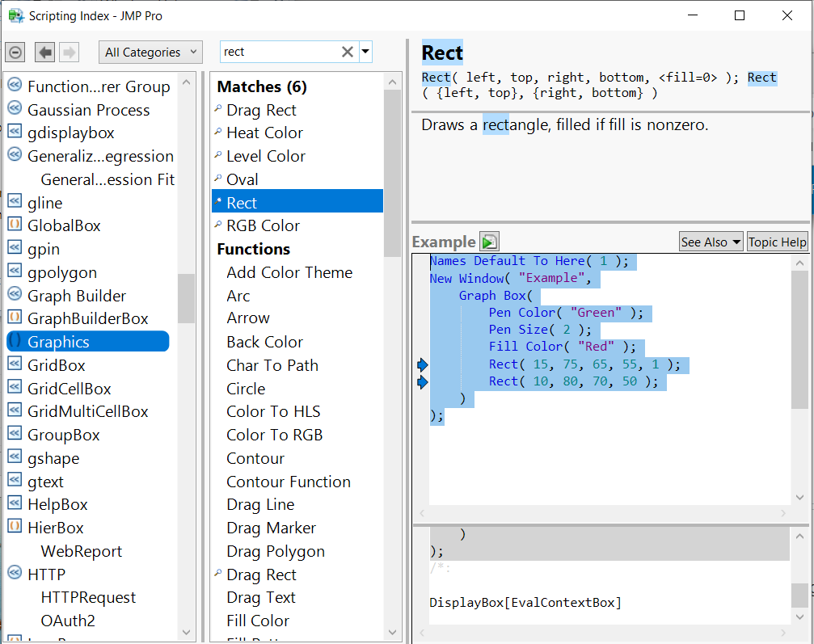The height and width of the screenshot is (644, 814).
Task: Click the blue arrow marker beside Rect( 10, 80...
Action: click(423, 382)
